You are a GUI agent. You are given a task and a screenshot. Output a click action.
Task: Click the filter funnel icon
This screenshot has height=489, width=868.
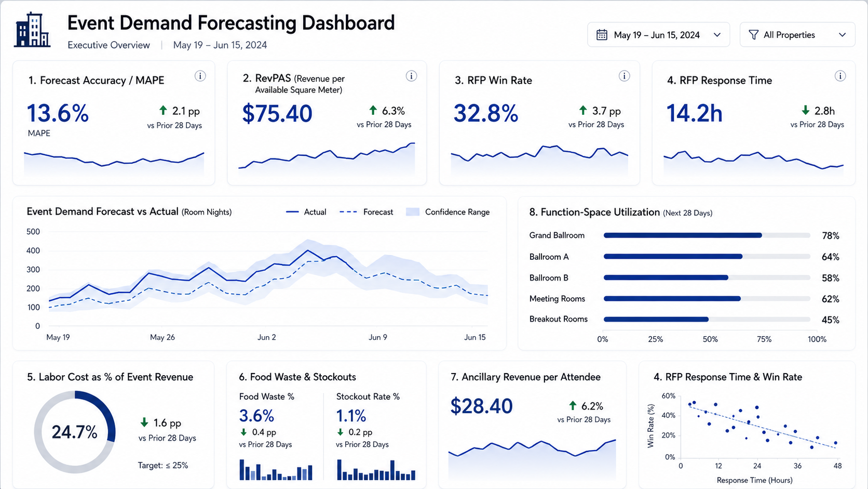[x=753, y=35]
